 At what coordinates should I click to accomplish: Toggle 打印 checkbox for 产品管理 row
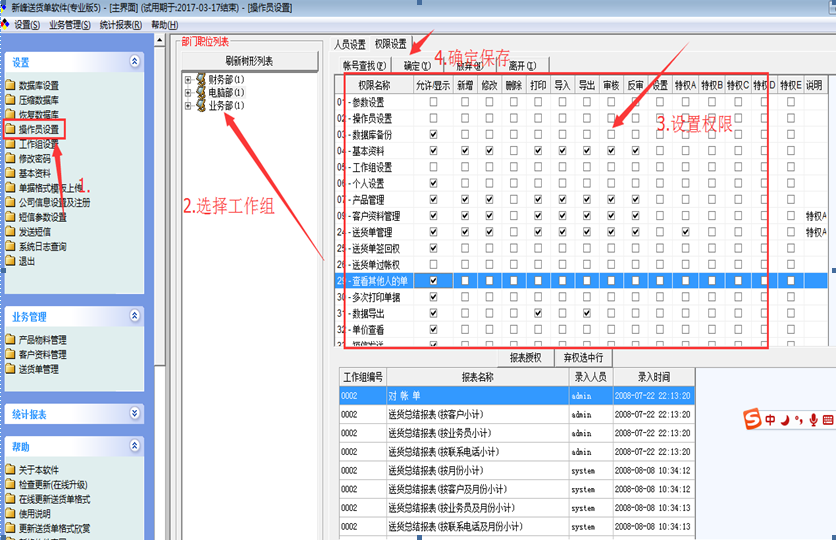coord(538,199)
